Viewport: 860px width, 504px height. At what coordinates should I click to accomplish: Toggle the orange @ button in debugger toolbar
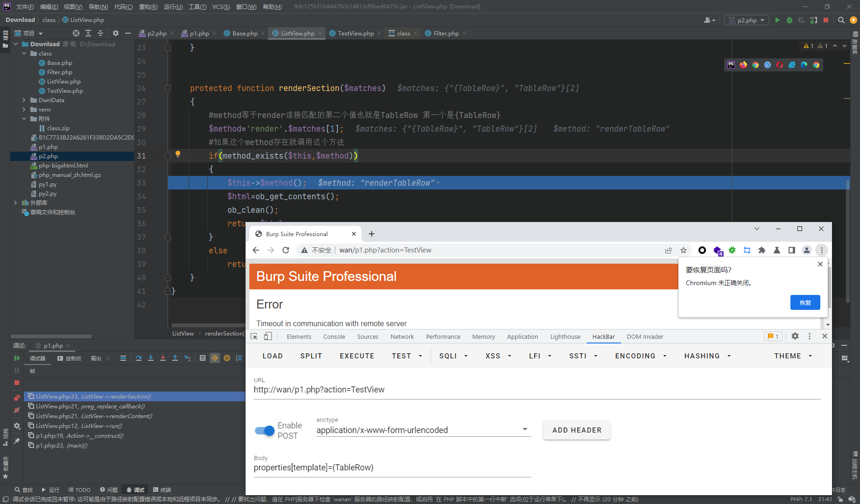click(227, 358)
